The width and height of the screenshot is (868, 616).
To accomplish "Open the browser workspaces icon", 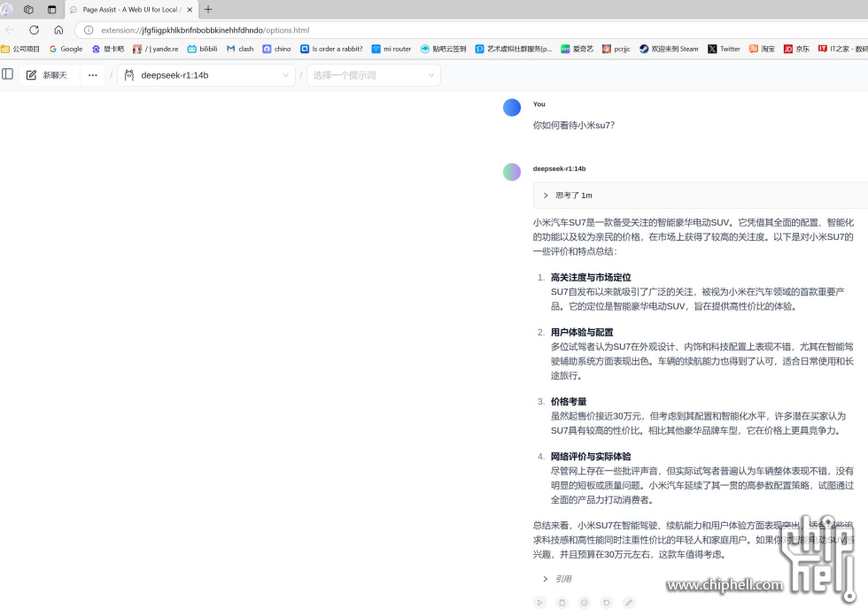I will pos(28,10).
